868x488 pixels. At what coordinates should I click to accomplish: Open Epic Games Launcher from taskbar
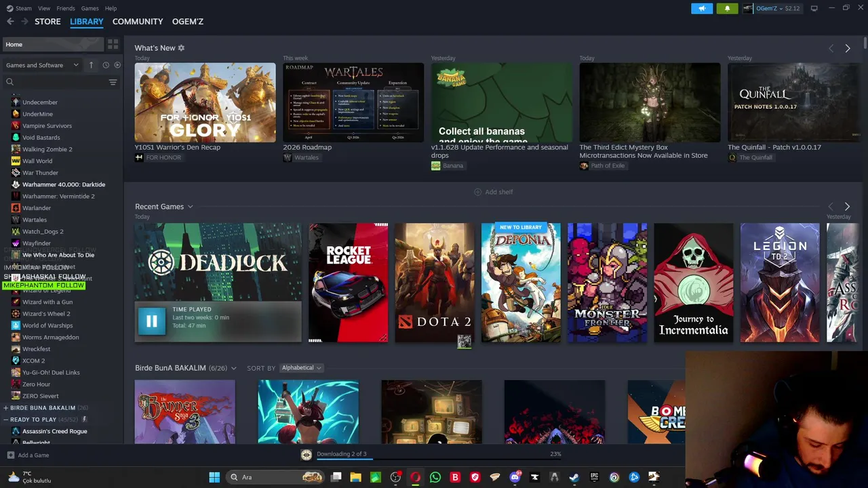594,477
